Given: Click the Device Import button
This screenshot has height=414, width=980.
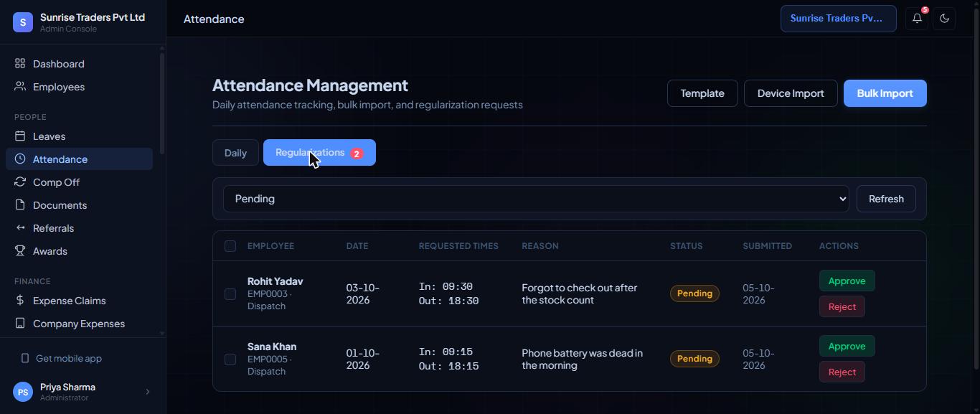Looking at the screenshot, I should click(791, 93).
